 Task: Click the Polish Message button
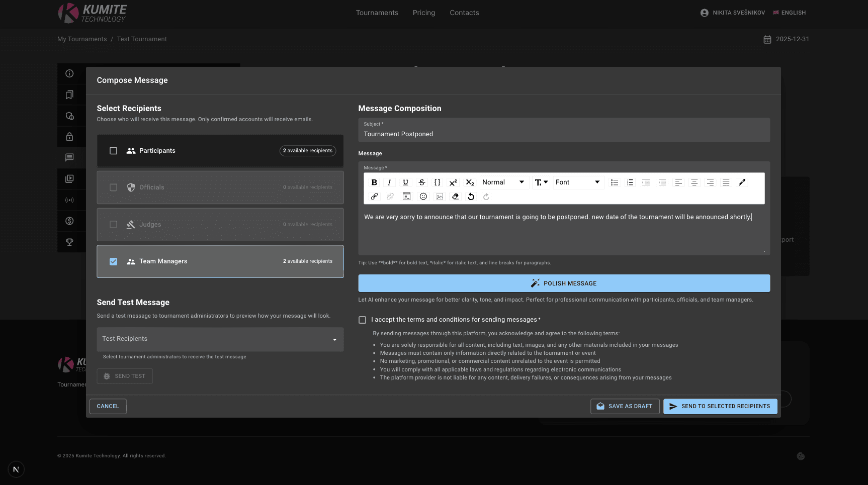pos(564,283)
